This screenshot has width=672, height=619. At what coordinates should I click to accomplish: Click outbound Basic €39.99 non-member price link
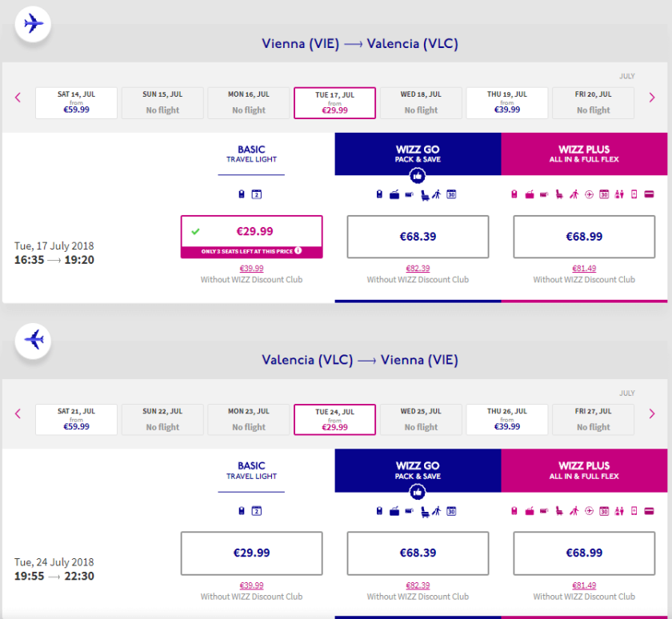point(252,269)
